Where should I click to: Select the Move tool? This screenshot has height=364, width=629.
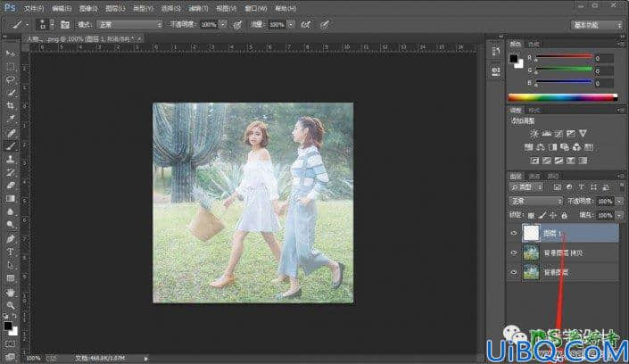(11, 53)
